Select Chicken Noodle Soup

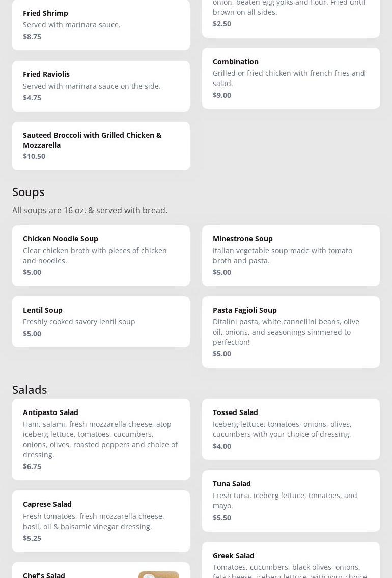pos(101,255)
